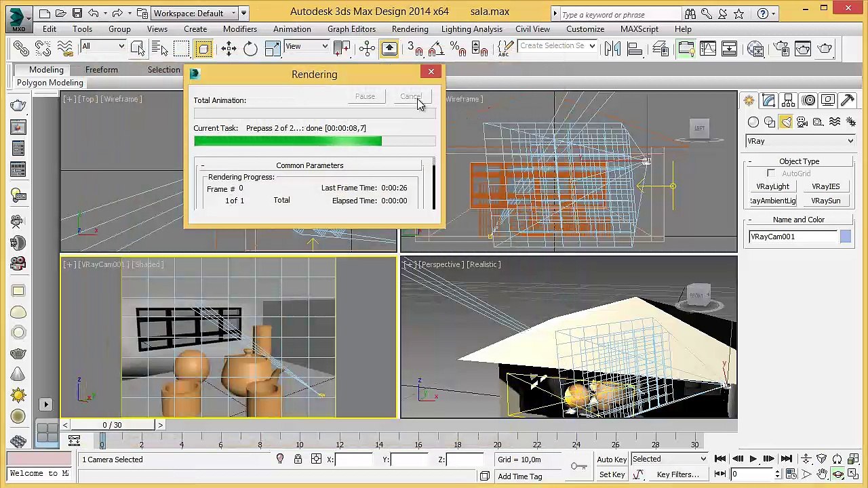
Task: Activate the Select and Move tool
Action: (x=229, y=48)
